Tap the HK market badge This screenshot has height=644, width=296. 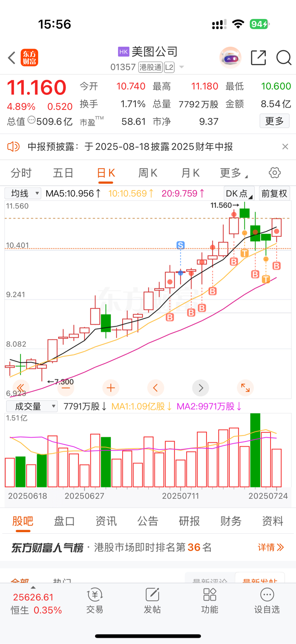pyautogui.click(x=123, y=52)
